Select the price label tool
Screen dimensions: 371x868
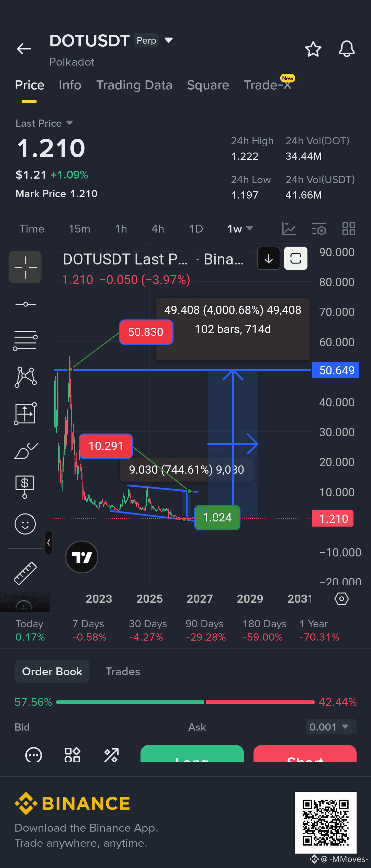(25, 487)
